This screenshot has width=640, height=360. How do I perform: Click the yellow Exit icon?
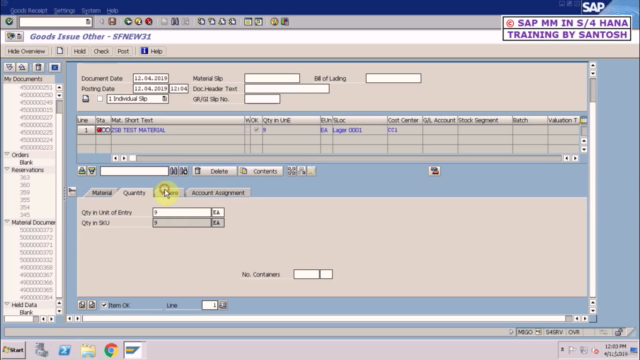click(138, 22)
